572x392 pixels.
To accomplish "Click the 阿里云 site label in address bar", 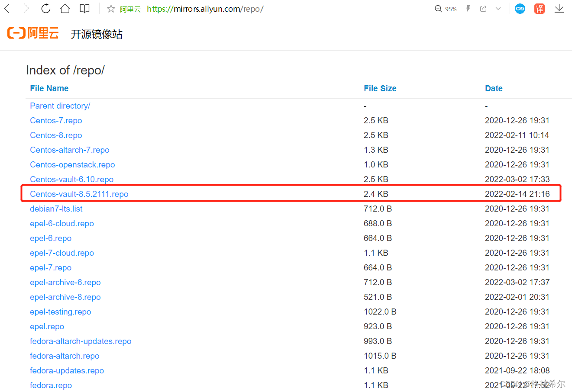I will pyautogui.click(x=130, y=9).
